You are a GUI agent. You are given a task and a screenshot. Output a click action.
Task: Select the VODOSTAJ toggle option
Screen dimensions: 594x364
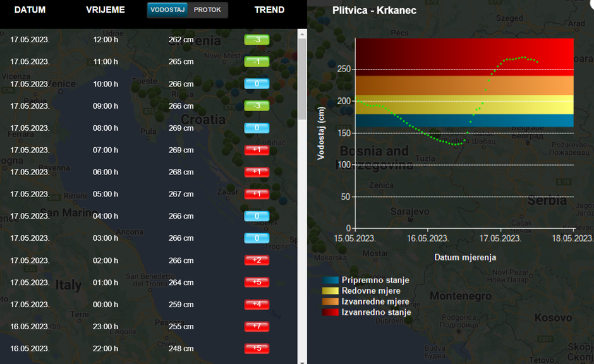(x=167, y=10)
